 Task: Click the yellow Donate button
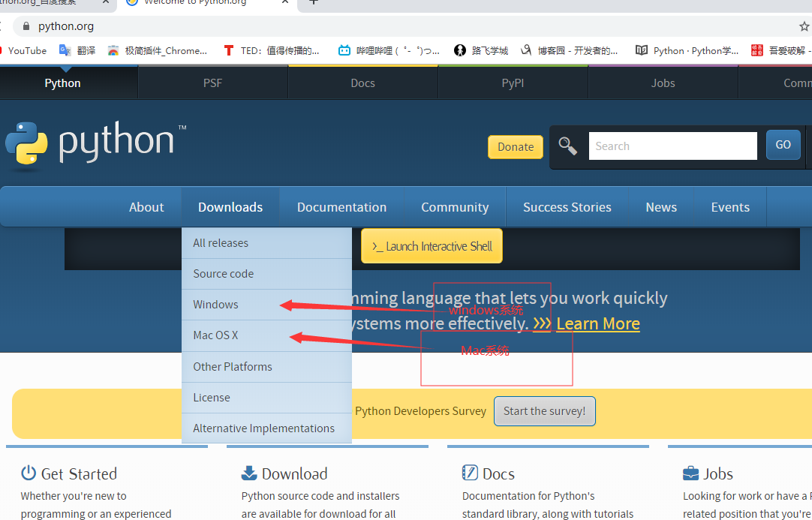click(516, 147)
